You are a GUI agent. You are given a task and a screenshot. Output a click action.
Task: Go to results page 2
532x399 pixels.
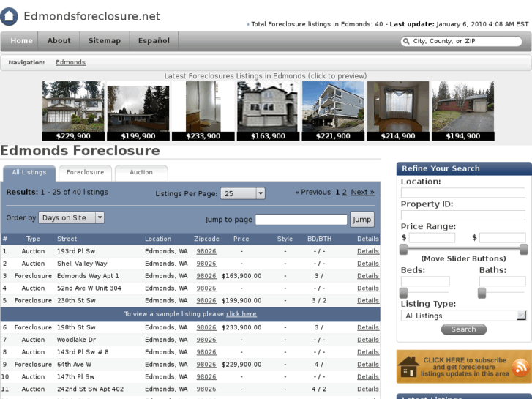coord(345,193)
